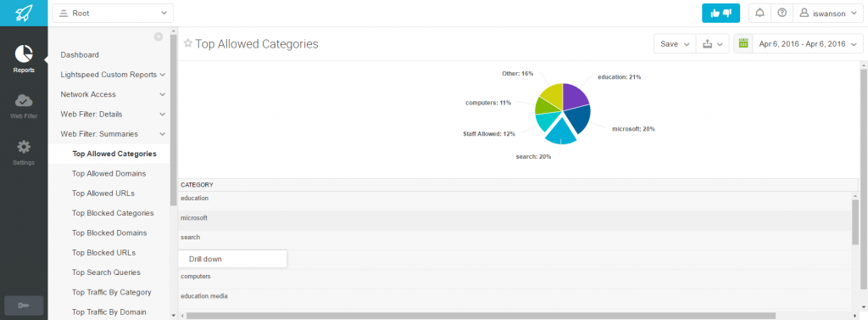Screen dimensions: 868x320
Task: Open the Reports pie chart icon
Action: coord(24,54)
